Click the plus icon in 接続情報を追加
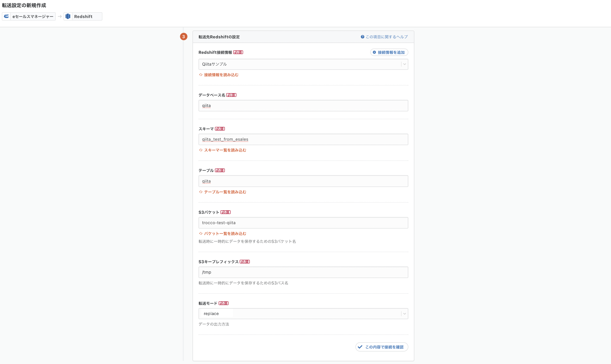 [x=374, y=52]
